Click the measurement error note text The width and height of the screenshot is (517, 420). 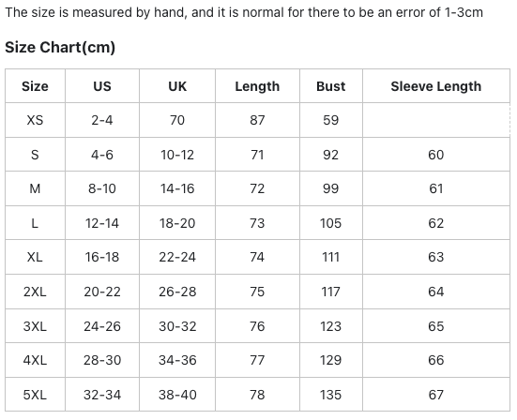pos(244,12)
